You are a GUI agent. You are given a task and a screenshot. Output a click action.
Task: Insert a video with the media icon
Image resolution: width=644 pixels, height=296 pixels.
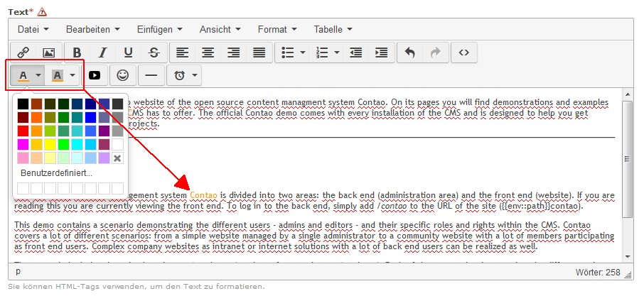point(95,75)
